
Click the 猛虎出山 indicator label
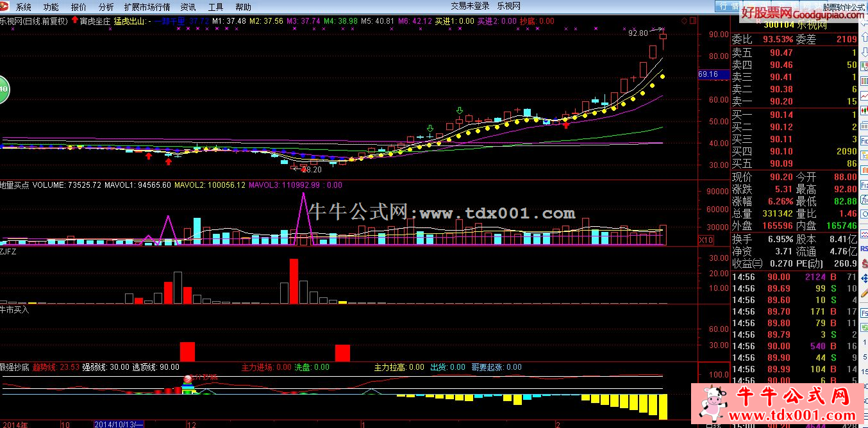pos(131,21)
